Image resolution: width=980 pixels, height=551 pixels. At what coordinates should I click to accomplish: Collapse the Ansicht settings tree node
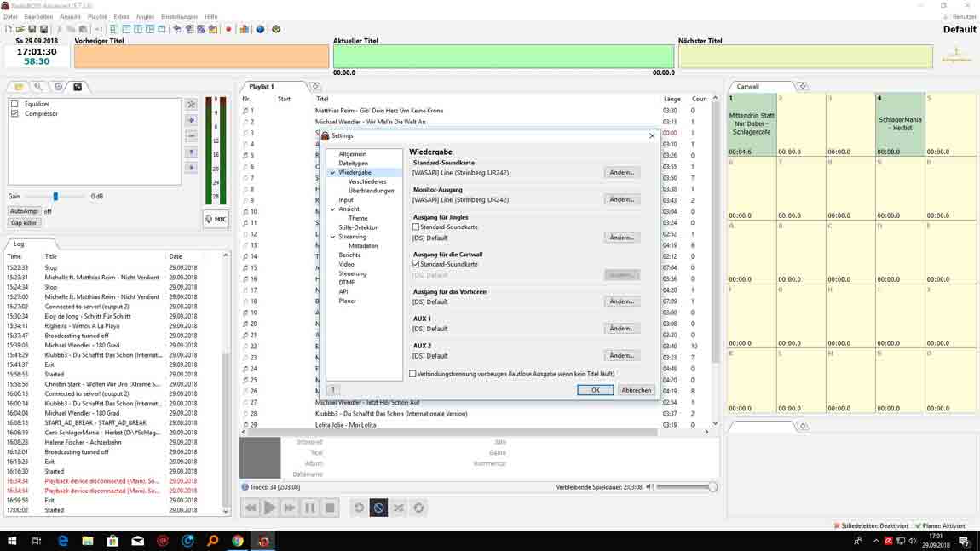[332, 209]
